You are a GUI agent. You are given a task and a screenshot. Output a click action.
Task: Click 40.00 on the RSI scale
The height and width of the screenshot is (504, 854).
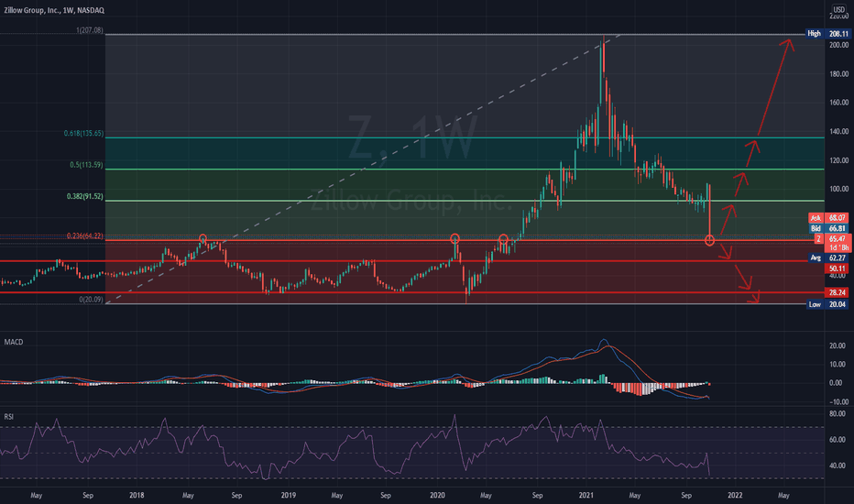coord(838,466)
